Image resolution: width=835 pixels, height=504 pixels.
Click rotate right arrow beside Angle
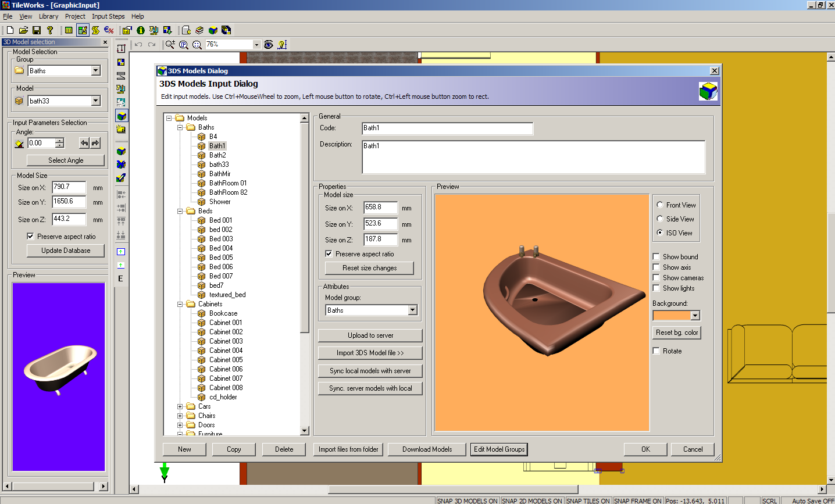click(95, 143)
